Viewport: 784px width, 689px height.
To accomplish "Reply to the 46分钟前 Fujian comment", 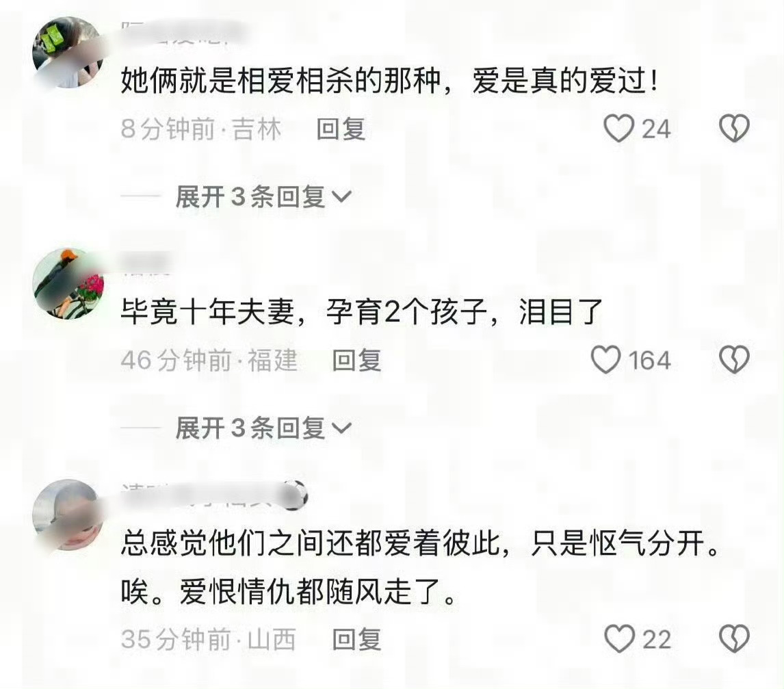I will point(357,360).
